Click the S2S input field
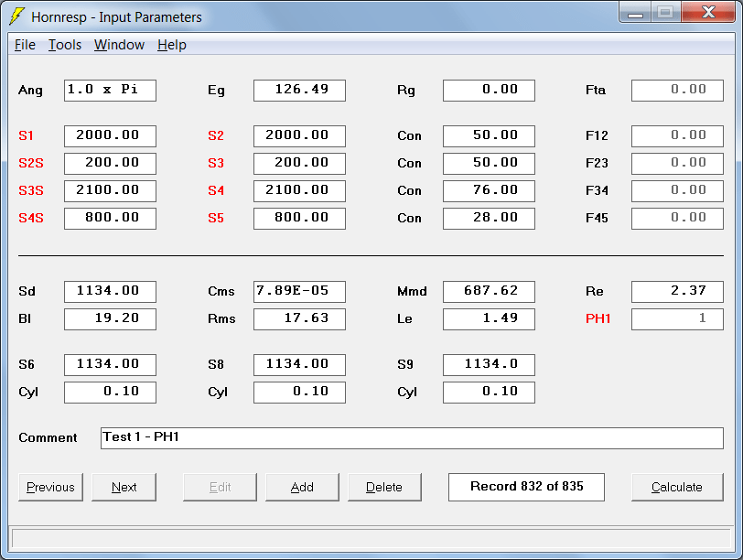 pyautogui.click(x=110, y=164)
